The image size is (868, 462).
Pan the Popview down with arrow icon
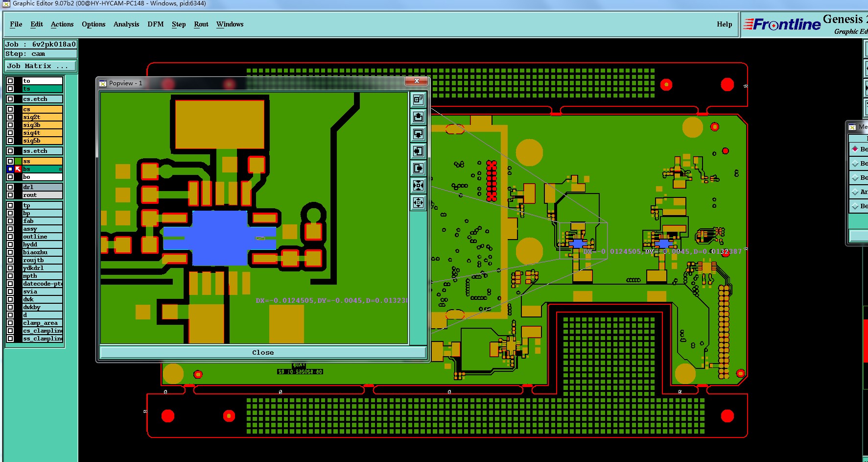418,134
